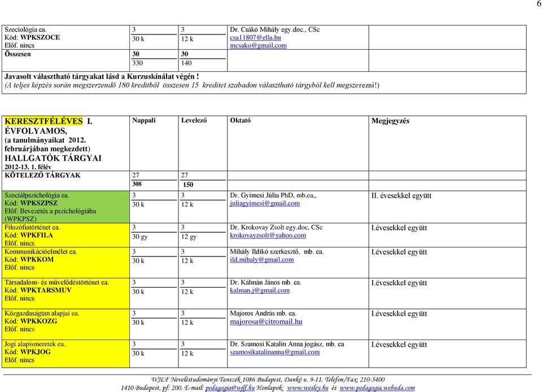Select the "2012-13. 1. félév" text
Image resolution: width=542 pixels, height=392 pixels.
[x=28, y=167]
